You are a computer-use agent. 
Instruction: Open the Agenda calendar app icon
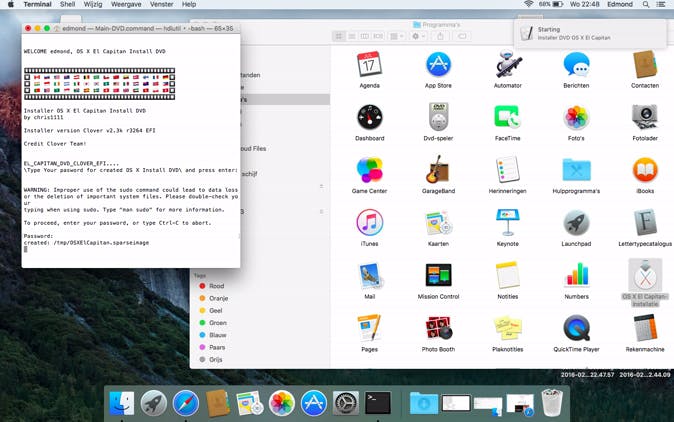point(369,64)
